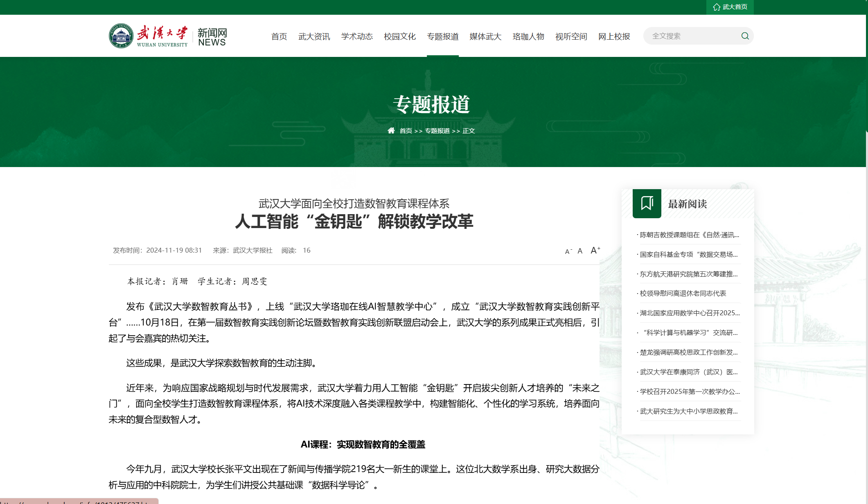The height and width of the screenshot is (504, 868).
Task: Click the 阅读 16 count
Action: tap(296, 250)
